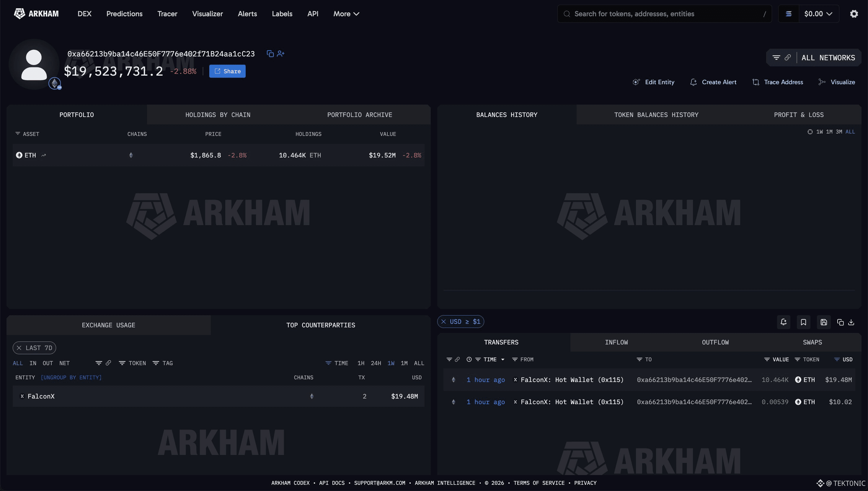Set balances history range to 1W

pos(820,132)
